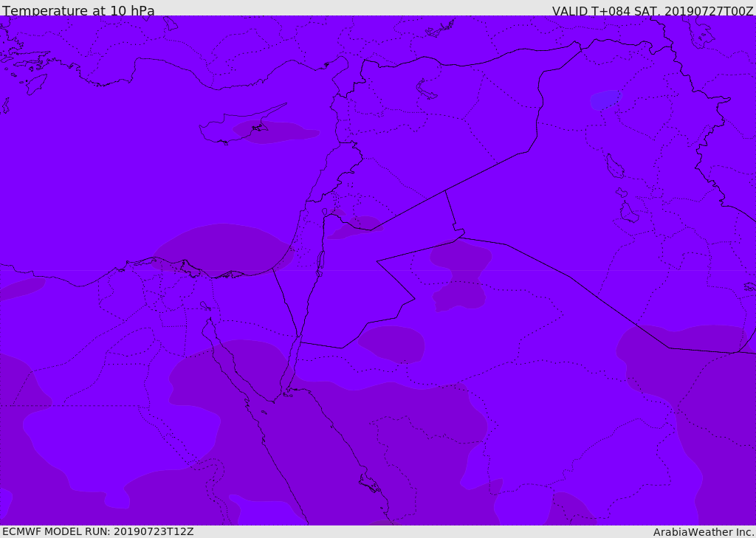Click the 'Temperature at 10 hPa' title text
Viewport: 756px width, 538px height.
click(78, 10)
